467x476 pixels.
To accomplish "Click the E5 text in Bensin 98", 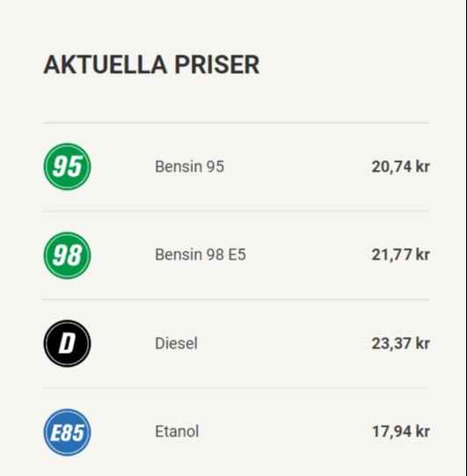I will coord(237,254).
